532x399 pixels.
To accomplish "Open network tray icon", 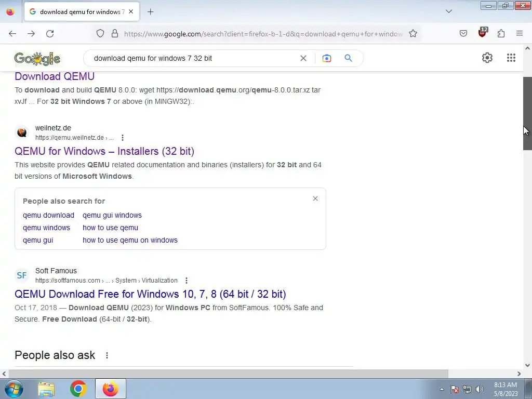I will [467, 389].
